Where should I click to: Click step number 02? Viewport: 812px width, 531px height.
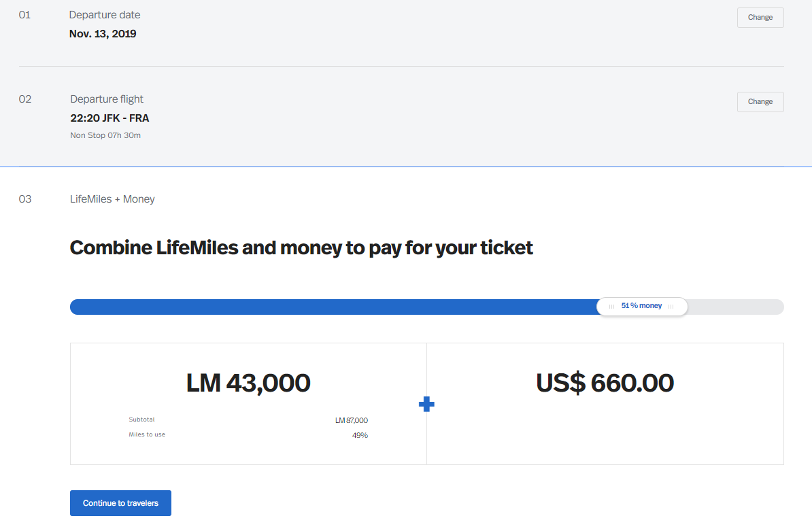pos(25,99)
